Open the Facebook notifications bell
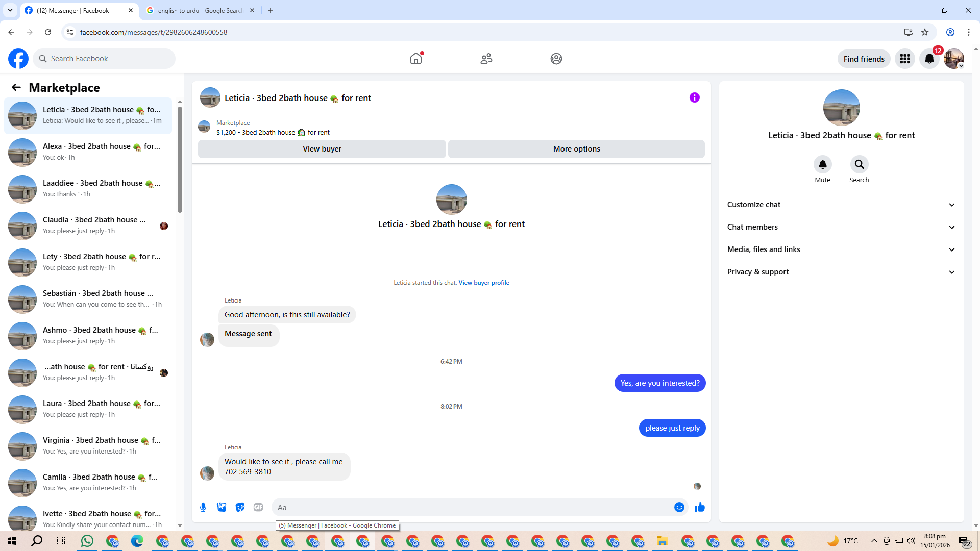 929,59
